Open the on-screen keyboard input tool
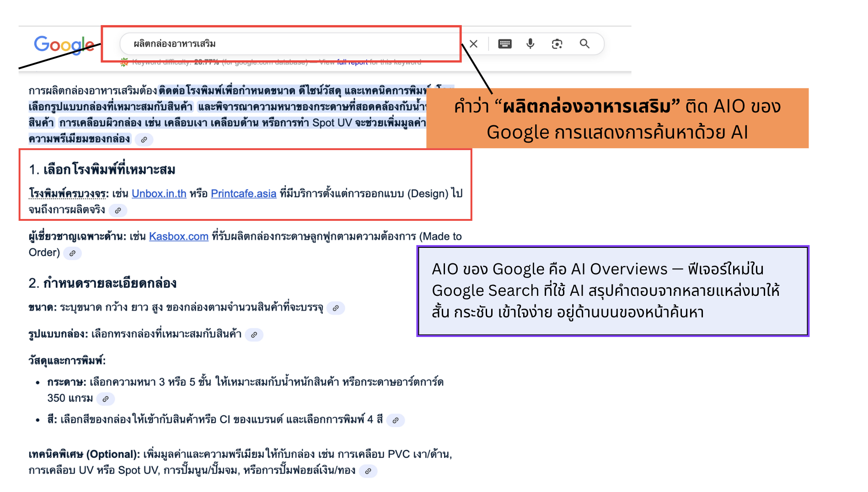 click(x=504, y=44)
